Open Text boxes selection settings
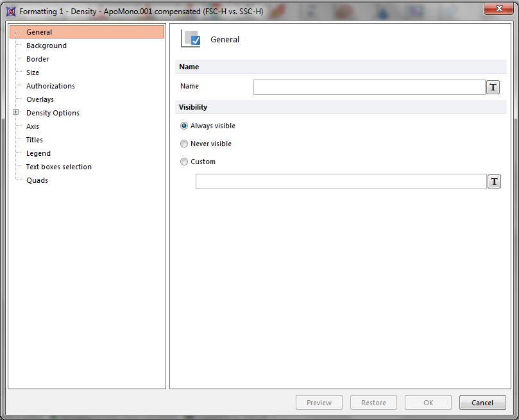Viewport: 519px width, 420px height. tap(58, 167)
